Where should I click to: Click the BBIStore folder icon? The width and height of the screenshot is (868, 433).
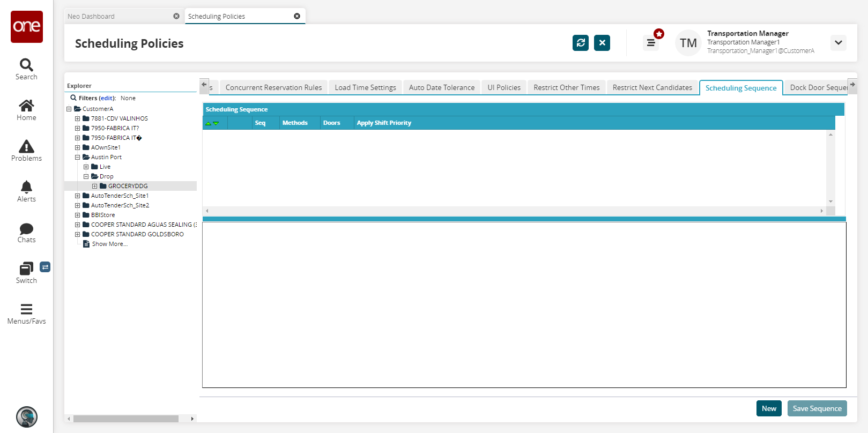coord(86,215)
